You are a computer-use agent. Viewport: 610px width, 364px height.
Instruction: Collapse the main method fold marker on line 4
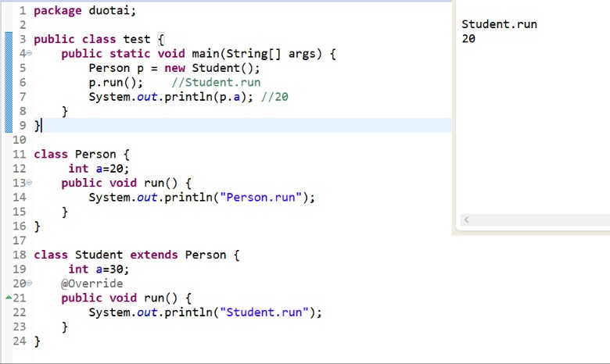pos(29,53)
